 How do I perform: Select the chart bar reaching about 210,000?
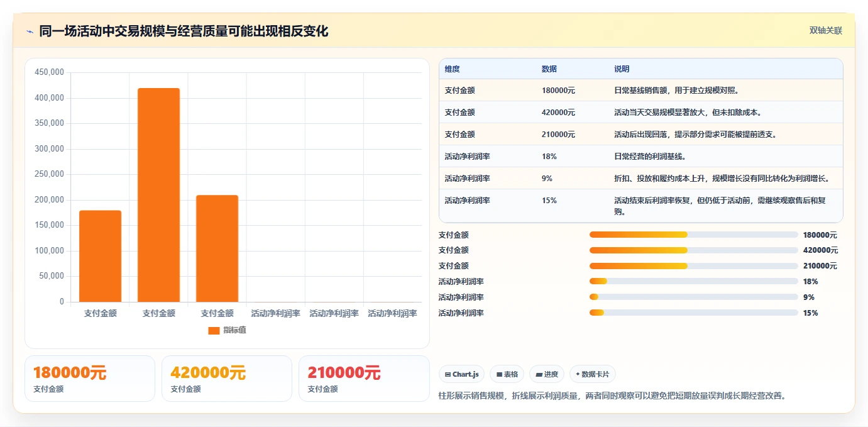pos(217,248)
